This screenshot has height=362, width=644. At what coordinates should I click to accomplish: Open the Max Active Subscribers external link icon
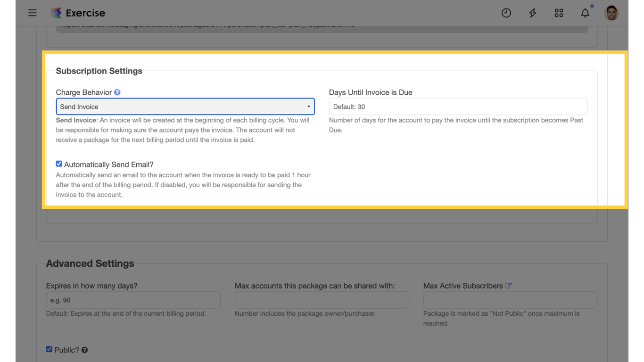point(508,285)
